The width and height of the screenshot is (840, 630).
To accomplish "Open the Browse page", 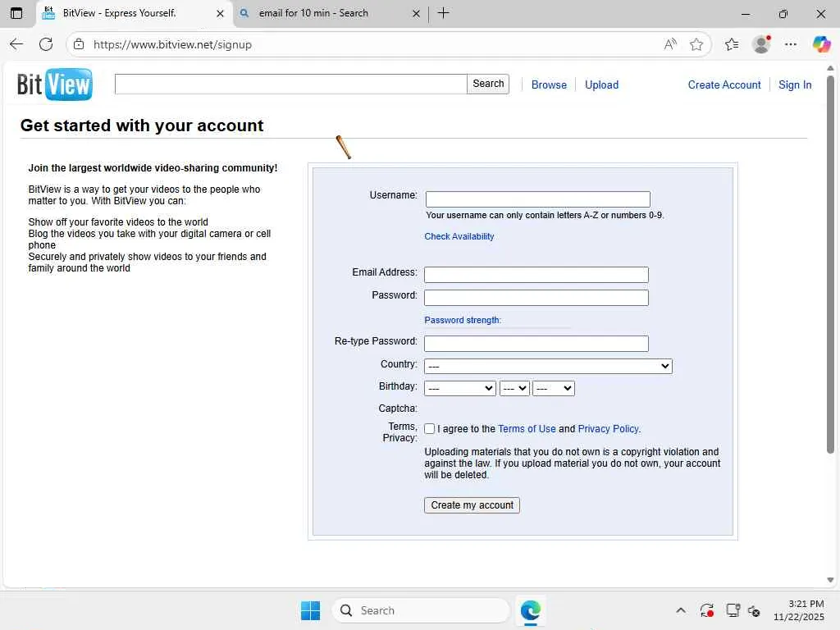I will 549,84.
